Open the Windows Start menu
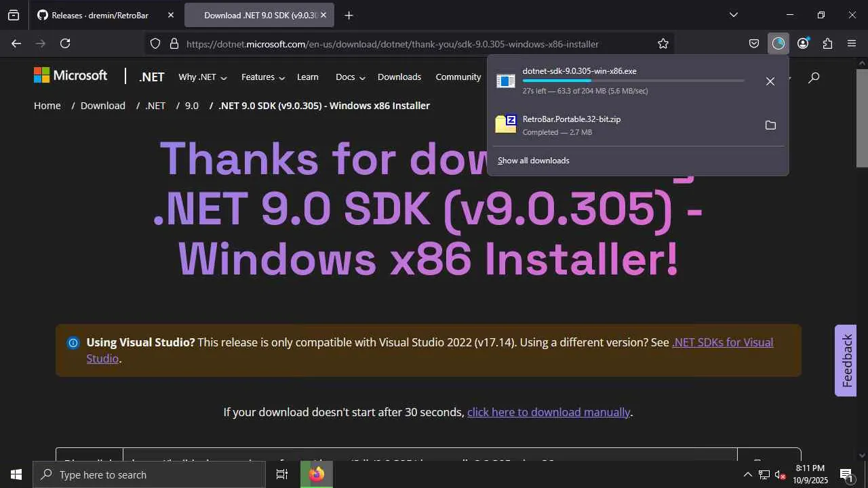 16,474
